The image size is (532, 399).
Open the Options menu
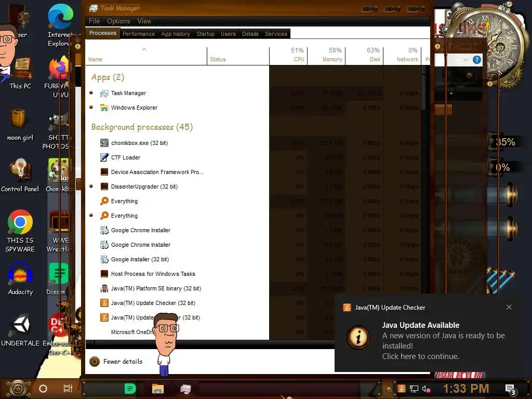[118, 21]
